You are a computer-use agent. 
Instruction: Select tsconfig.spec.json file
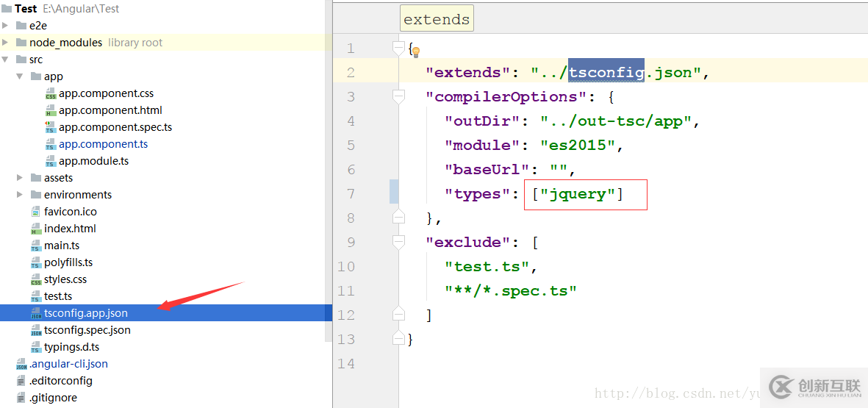[87, 331]
